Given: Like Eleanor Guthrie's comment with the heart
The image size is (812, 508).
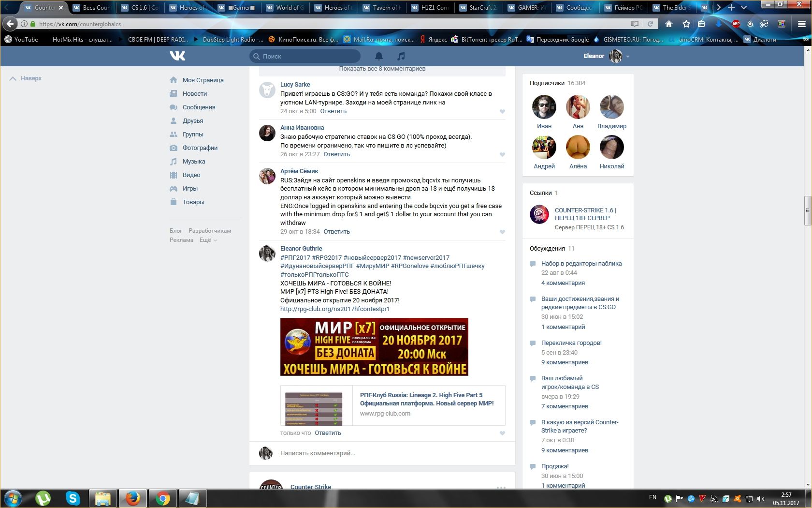Looking at the screenshot, I should [502, 433].
